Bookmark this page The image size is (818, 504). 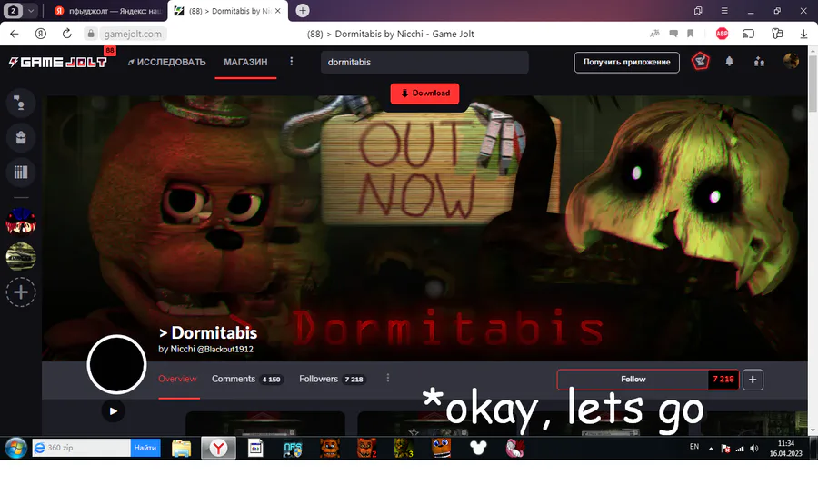point(690,34)
